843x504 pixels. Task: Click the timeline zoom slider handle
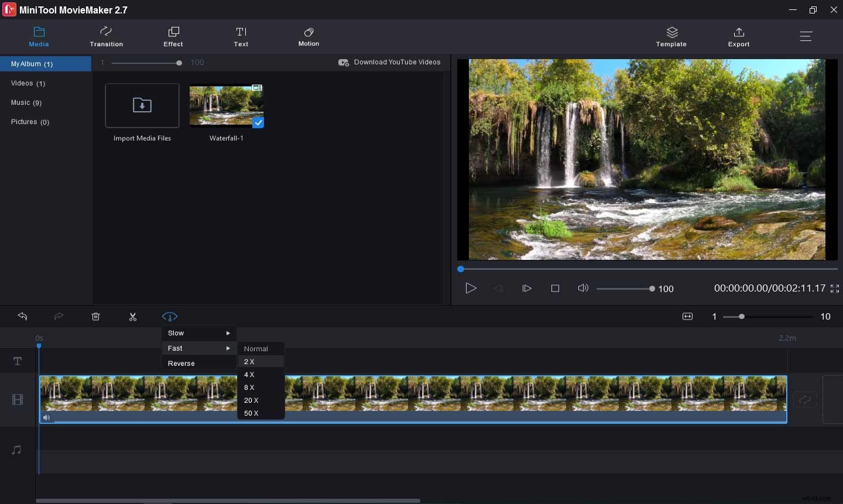pos(741,317)
